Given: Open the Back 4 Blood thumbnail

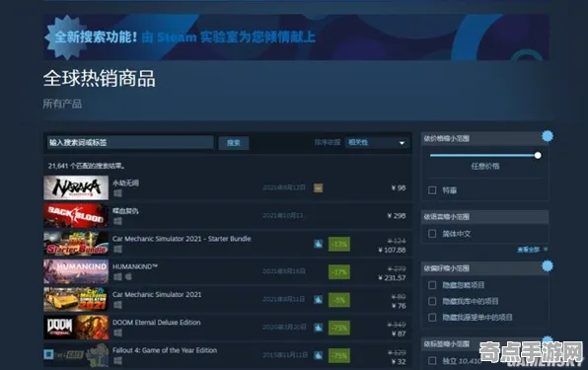Looking at the screenshot, I should (x=76, y=215).
